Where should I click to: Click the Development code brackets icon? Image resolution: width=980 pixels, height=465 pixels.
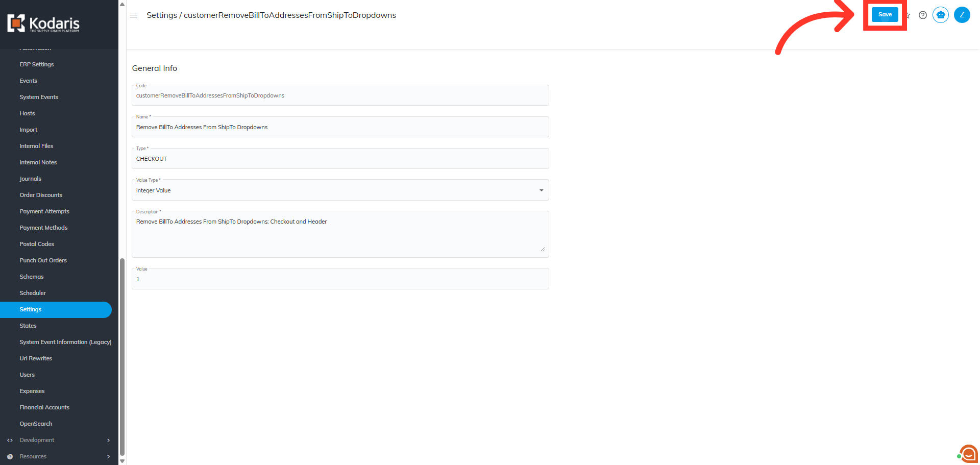tap(10, 440)
